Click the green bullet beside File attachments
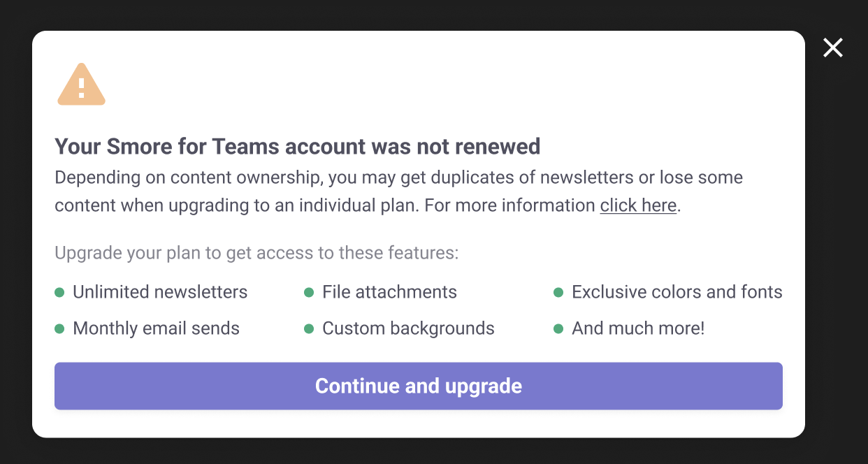 point(309,292)
